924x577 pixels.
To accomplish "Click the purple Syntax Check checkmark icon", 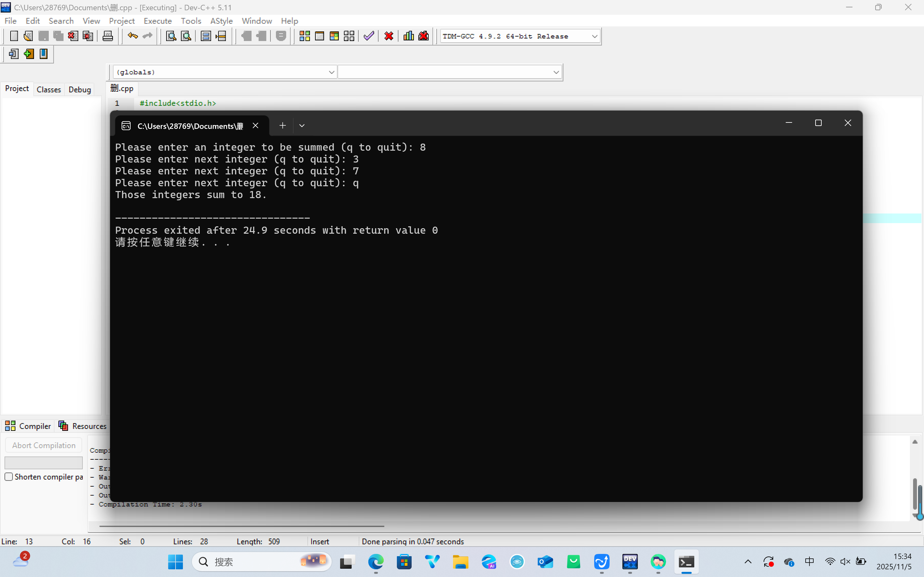I will (368, 36).
